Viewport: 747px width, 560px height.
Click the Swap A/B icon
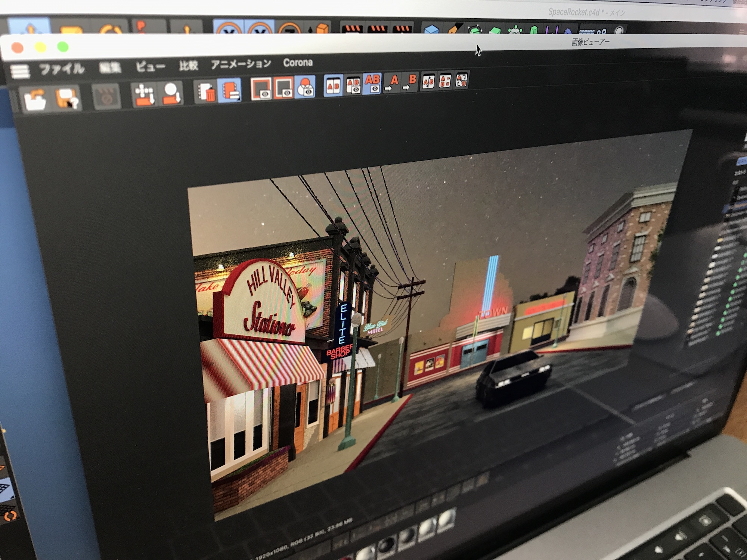click(428, 81)
